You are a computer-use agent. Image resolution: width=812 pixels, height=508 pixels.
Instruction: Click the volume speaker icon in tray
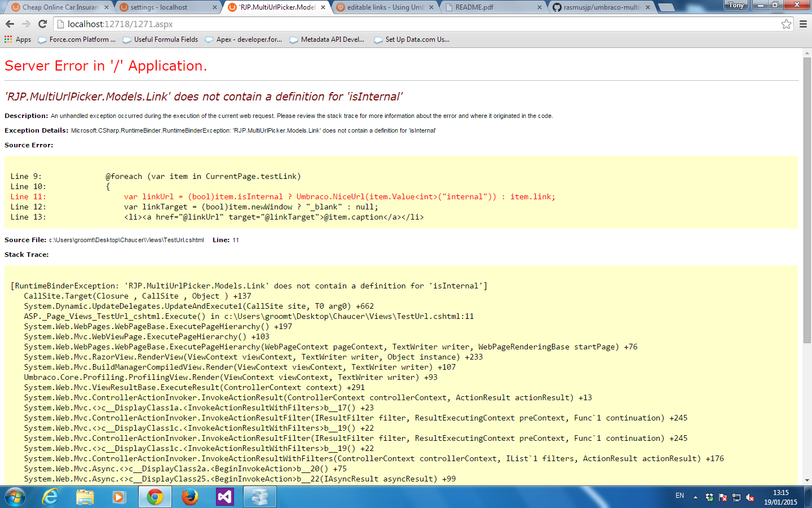click(750, 497)
